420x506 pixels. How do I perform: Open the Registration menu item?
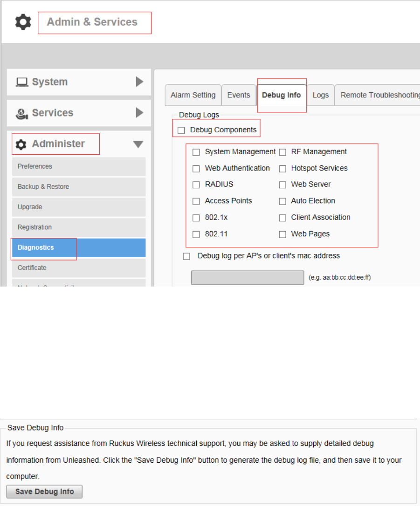tap(79, 227)
